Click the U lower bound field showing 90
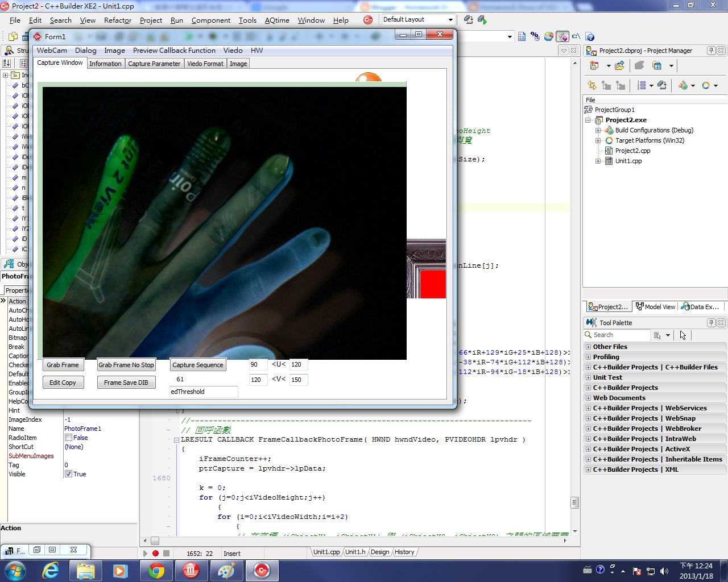This screenshot has height=582, width=728. 258,364
